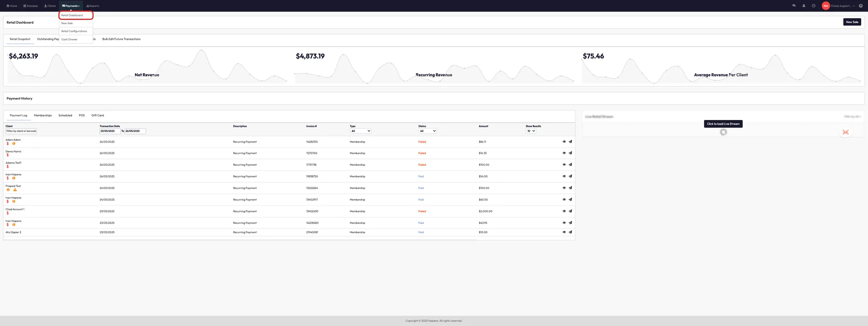Click the help question mark icon
The width and height of the screenshot is (868, 326).
pyautogui.click(x=860, y=6)
